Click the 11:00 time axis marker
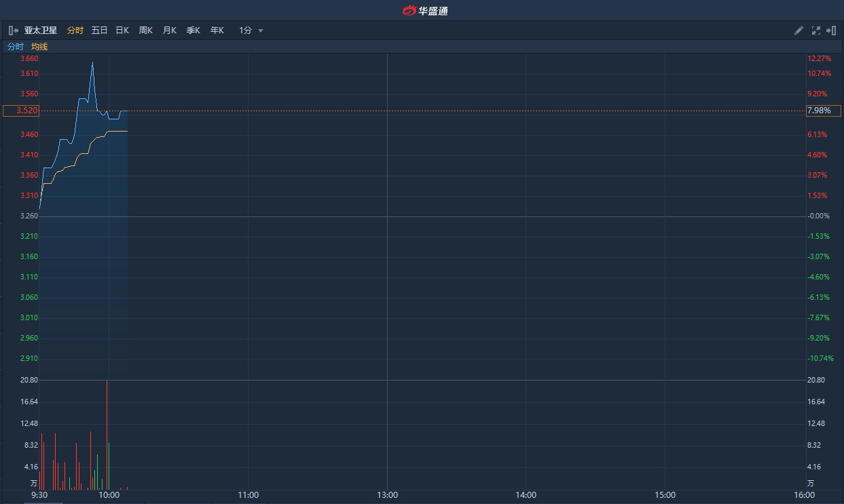Screen dimensions: 844x504 (x=249, y=495)
